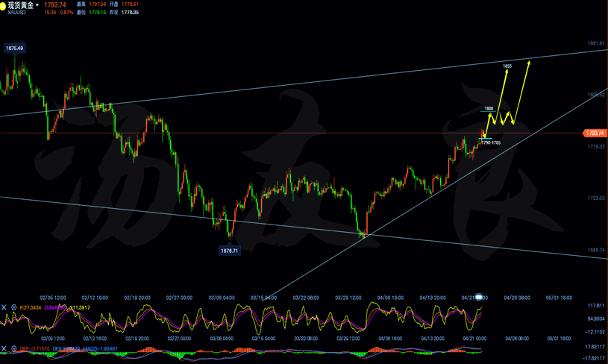608x364 pixels.
Task: Click the 1723.00 price axis label
Action: point(595,198)
